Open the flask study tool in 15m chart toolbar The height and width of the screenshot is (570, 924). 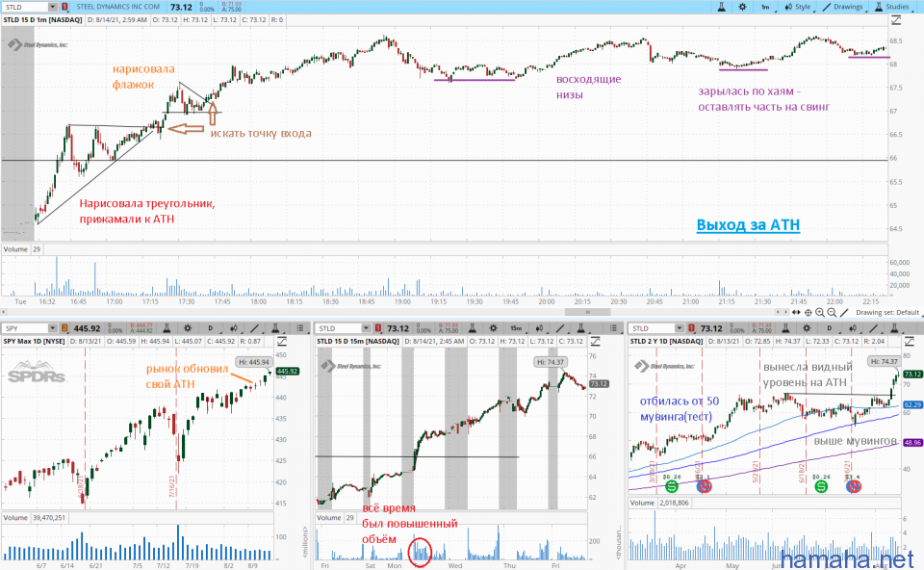click(x=472, y=328)
